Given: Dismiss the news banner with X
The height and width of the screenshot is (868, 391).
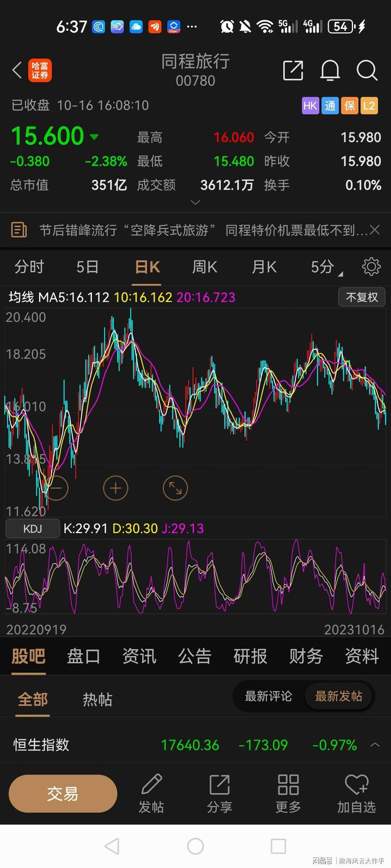Looking at the screenshot, I should click(374, 230).
